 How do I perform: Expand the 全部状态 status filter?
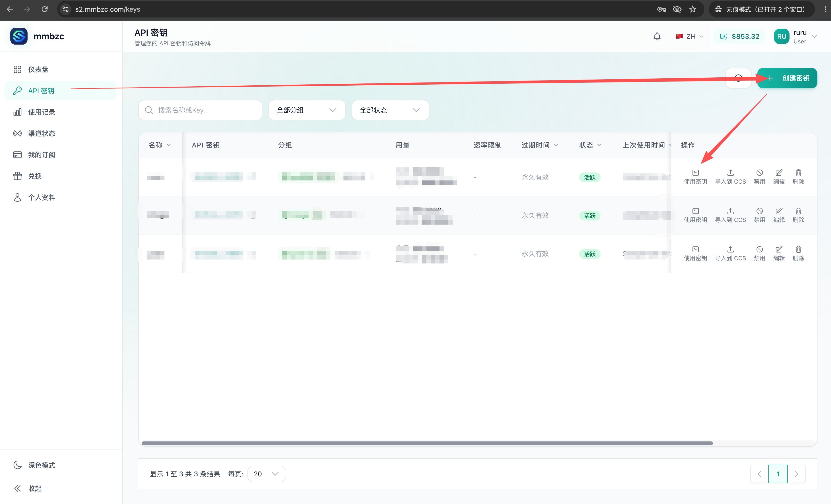point(390,110)
